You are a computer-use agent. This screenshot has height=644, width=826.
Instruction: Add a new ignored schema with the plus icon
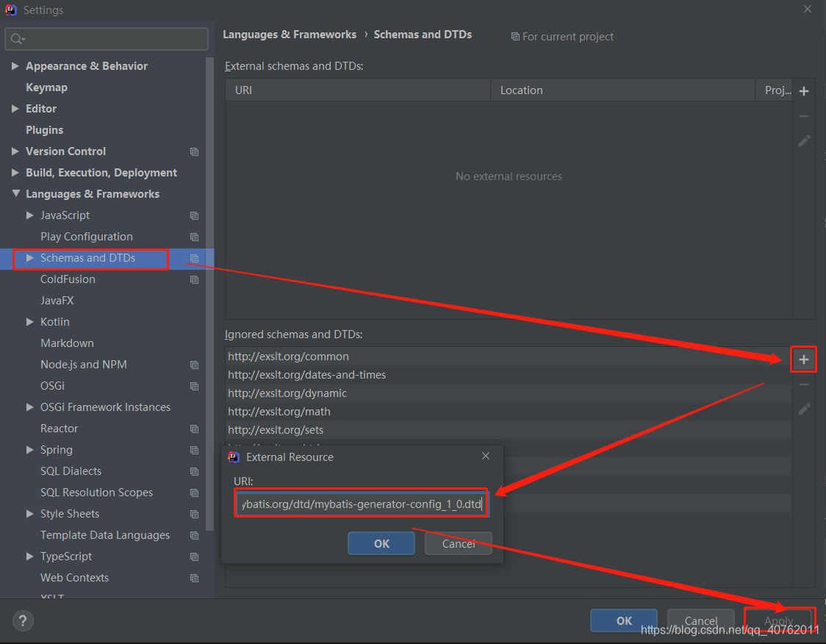point(803,359)
